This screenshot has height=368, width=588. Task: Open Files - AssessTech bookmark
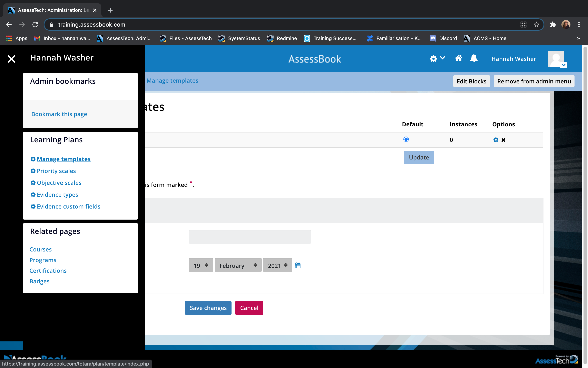(185, 38)
